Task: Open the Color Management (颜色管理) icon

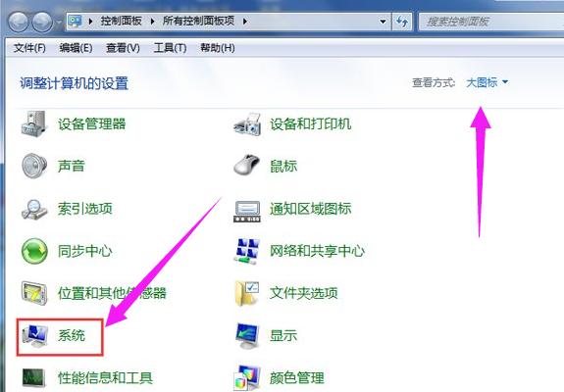Action: pyautogui.click(x=247, y=378)
